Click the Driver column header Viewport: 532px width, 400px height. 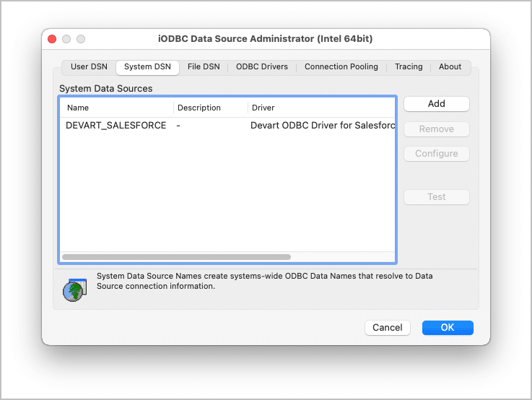(322, 108)
